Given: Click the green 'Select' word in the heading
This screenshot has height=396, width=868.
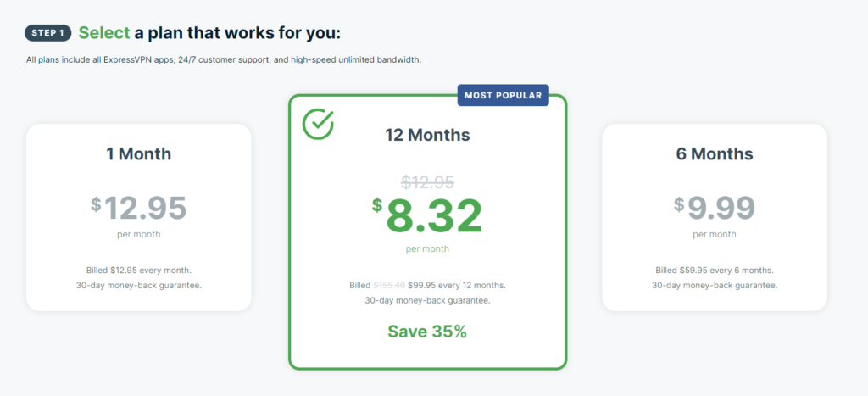Looking at the screenshot, I should pyautogui.click(x=103, y=33).
